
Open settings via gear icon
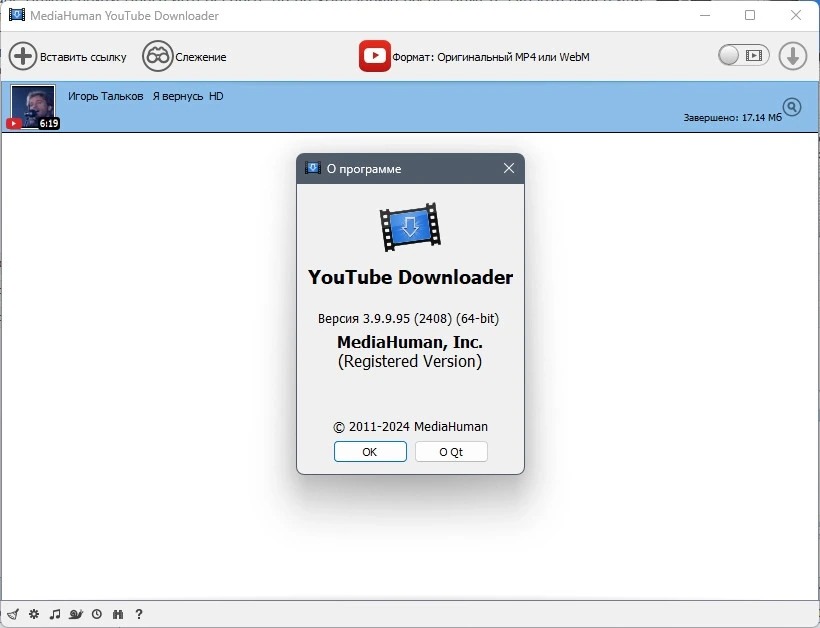pyautogui.click(x=34, y=614)
